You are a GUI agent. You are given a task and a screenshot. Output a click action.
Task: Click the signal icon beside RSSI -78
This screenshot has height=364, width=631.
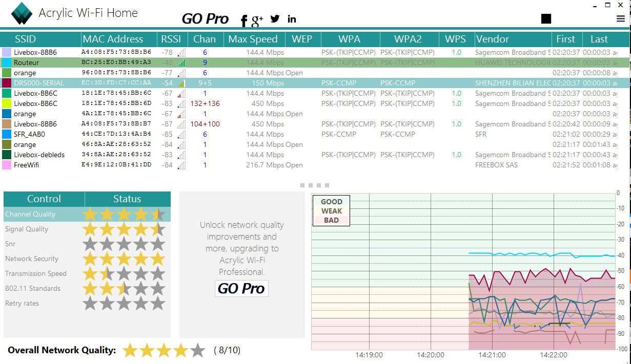[181, 53]
